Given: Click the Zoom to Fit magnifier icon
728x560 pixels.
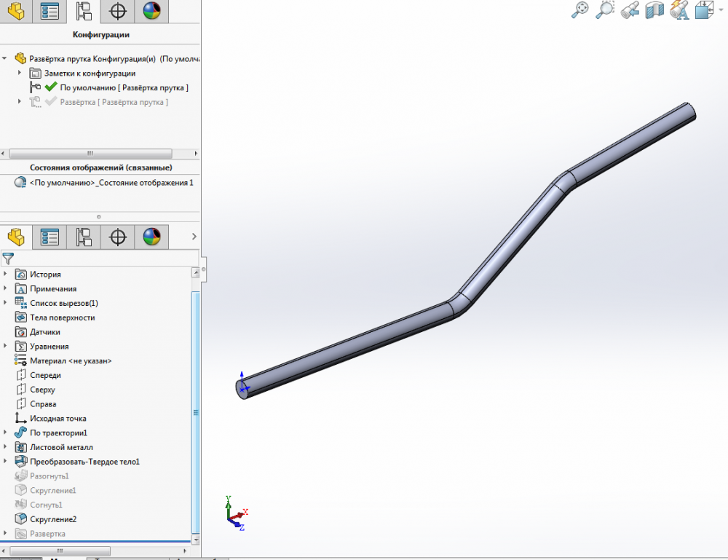Looking at the screenshot, I should pyautogui.click(x=580, y=9).
